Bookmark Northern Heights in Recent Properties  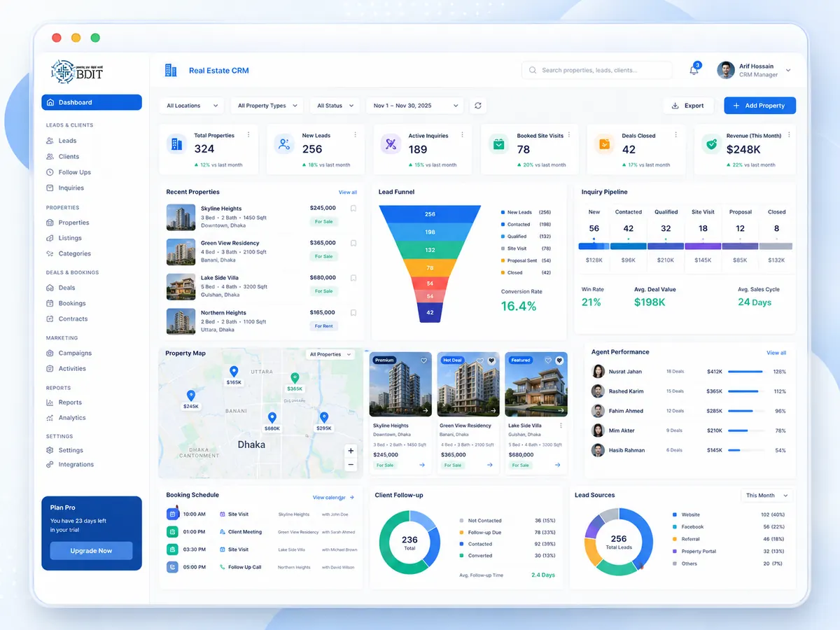(x=353, y=312)
